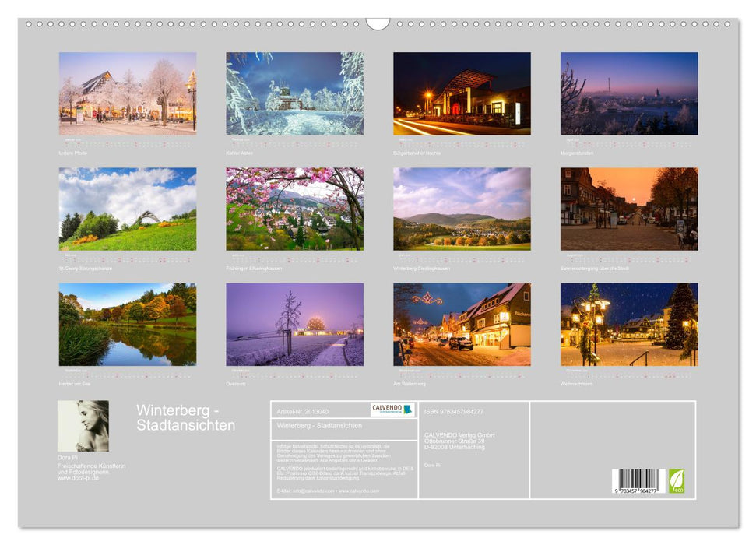The image size is (756, 545).
Task: Select the Weihnachtszeit photo
Action: tap(629, 324)
